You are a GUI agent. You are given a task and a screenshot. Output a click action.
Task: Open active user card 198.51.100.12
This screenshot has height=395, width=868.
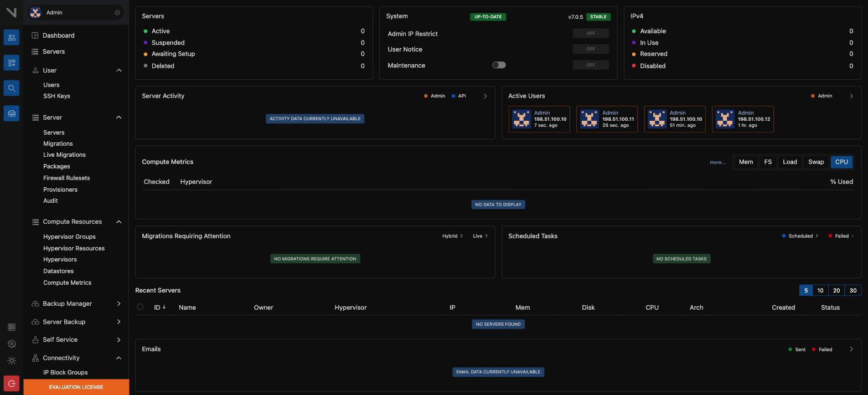[742, 119]
